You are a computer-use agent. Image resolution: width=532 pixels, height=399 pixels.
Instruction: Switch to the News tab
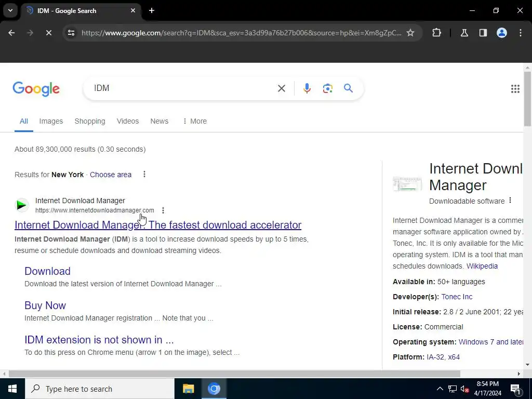159,121
